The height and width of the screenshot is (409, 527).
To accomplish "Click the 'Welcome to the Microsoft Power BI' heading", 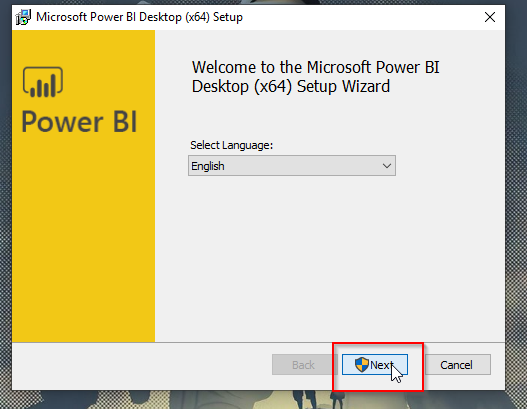I will click(316, 77).
